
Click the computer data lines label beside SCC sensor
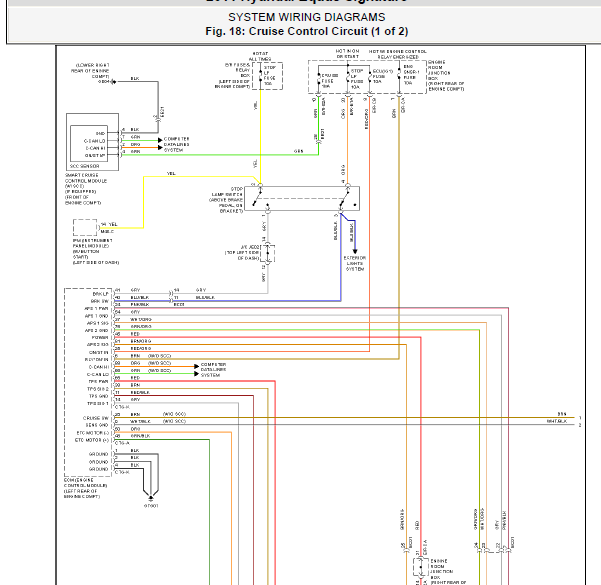pyautogui.click(x=177, y=145)
